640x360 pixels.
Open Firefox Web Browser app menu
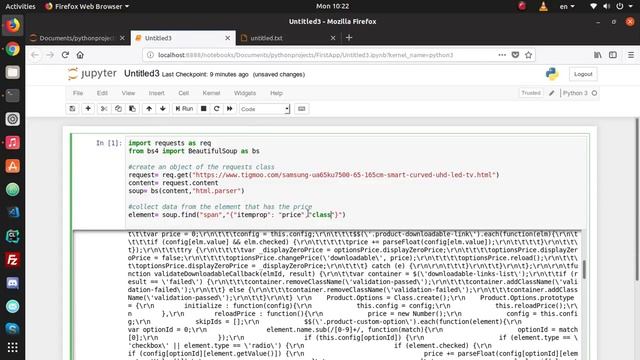(x=87, y=6)
